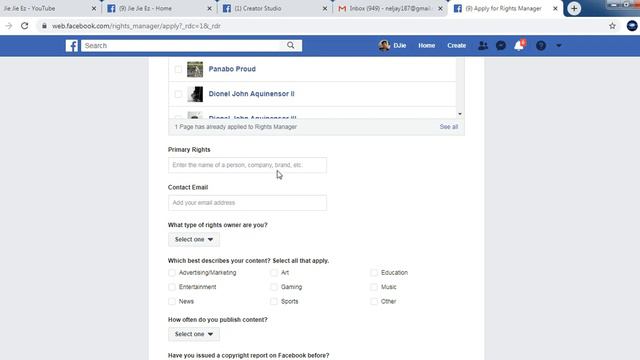
Task: Check Dionel John Aquinensor II checkbox
Action: (x=178, y=94)
